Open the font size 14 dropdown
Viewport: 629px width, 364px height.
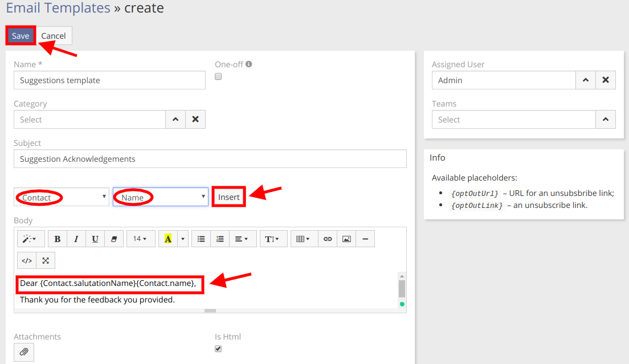click(x=140, y=239)
